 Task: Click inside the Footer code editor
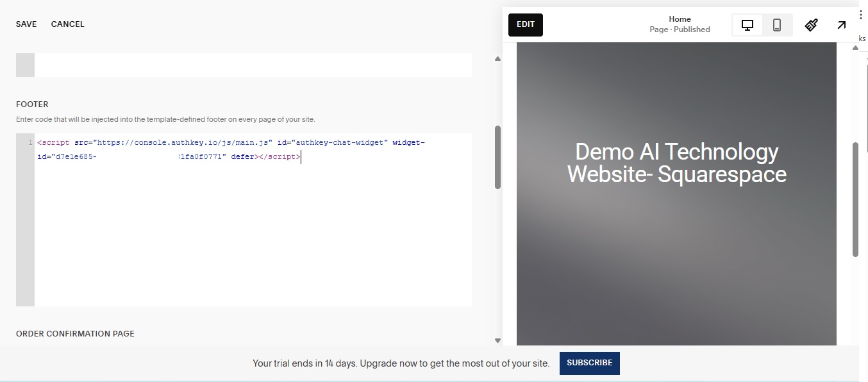(x=253, y=220)
